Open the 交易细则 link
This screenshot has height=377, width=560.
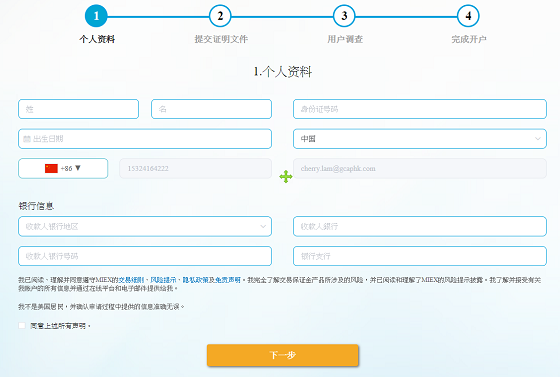[x=131, y=280]
